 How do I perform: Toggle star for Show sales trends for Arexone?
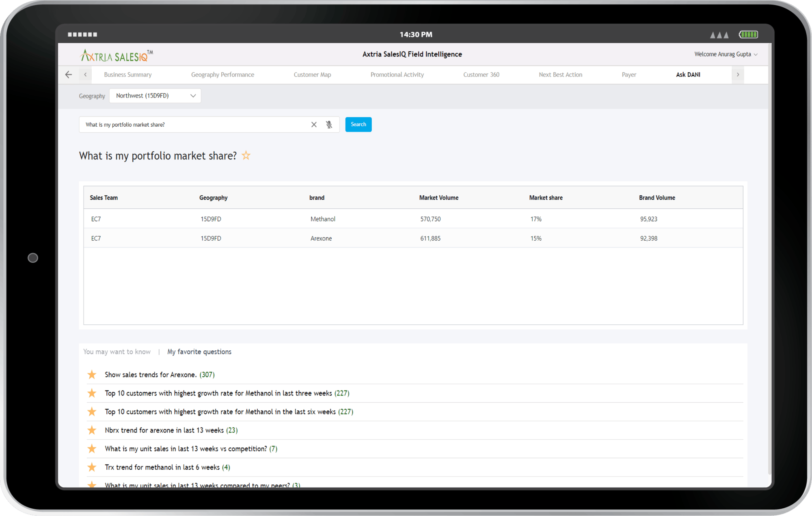tap(92, 374)
